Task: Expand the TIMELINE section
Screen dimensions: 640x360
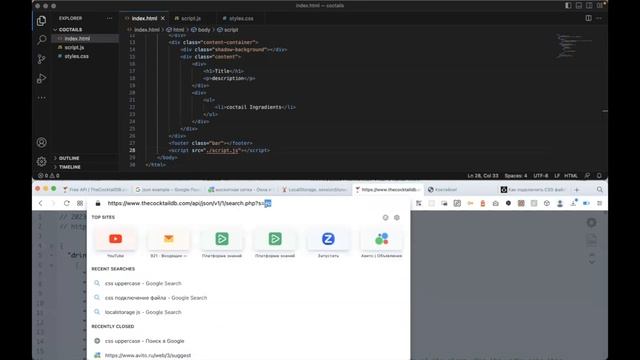Action: tap(69, 167)
